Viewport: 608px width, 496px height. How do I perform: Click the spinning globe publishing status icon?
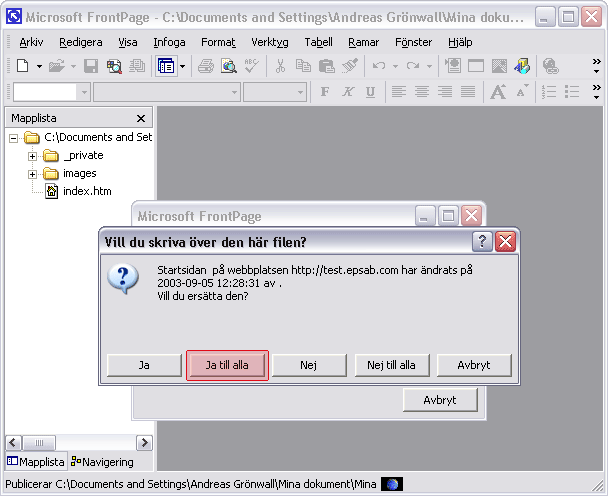pos(392,485)
